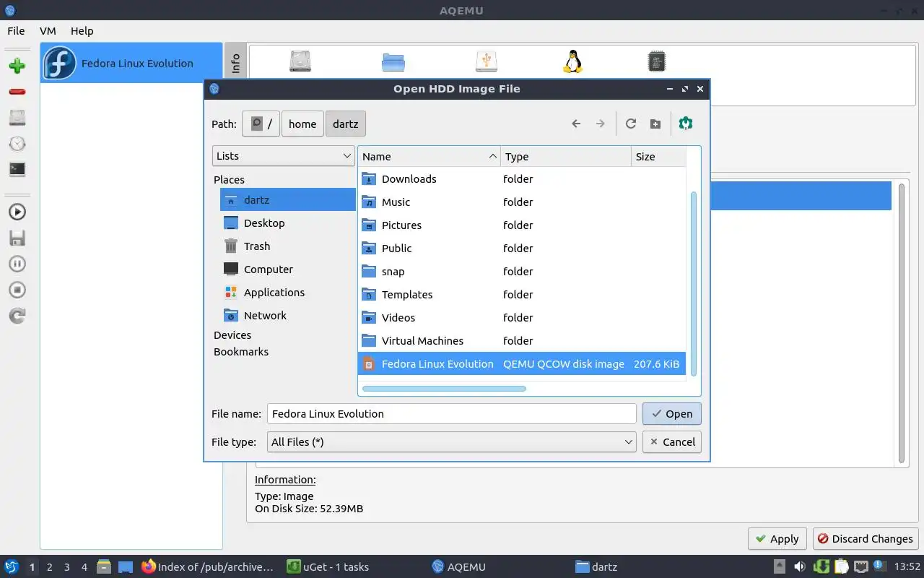Click the Bookmarks section heading
Viewport: 924px width, 578px height.
click(241, 352)
